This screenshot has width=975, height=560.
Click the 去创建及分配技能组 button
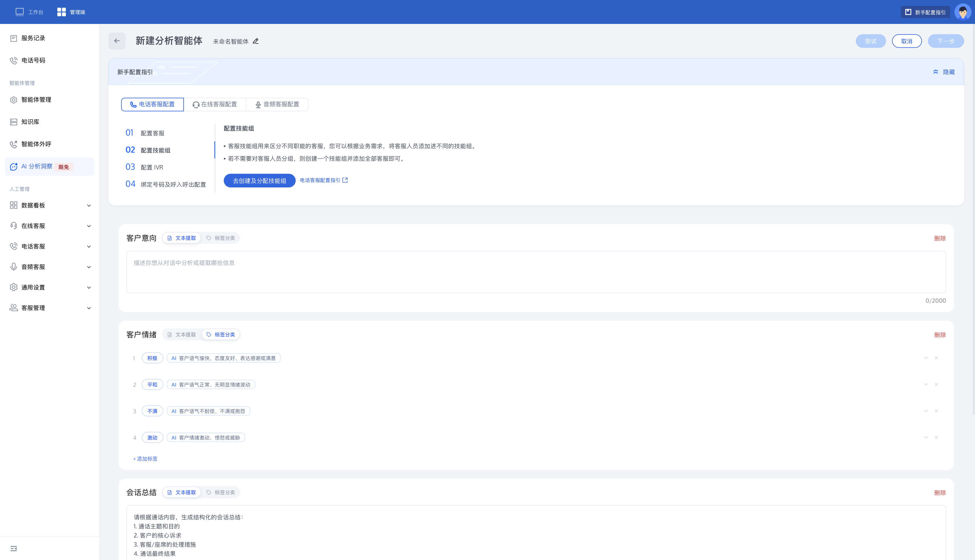point(259,181)
